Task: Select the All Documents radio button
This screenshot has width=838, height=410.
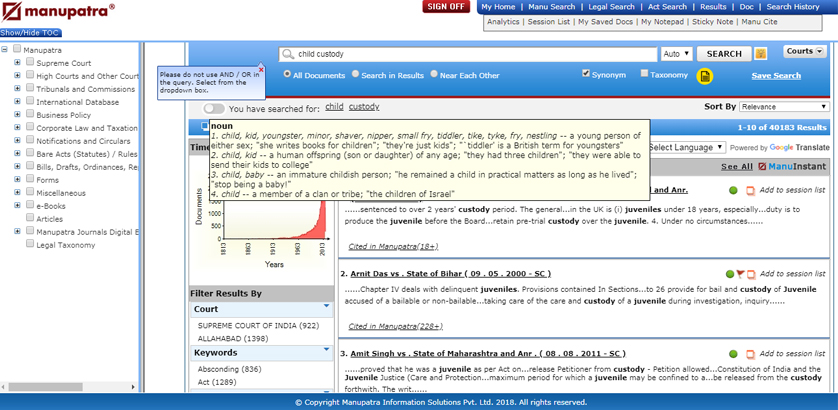Action: click(x=287, y=74)
